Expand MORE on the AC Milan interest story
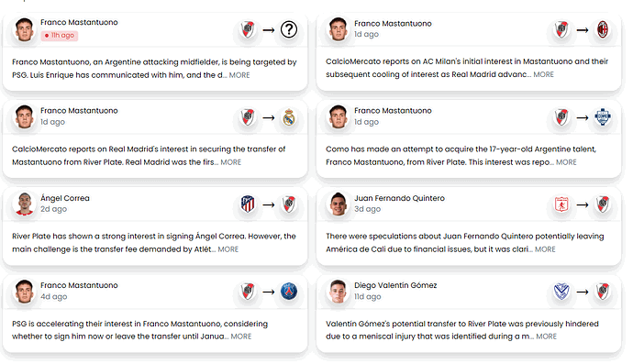Image resolution: width=633 pixels, height=364 pixels. coord(543,74)
